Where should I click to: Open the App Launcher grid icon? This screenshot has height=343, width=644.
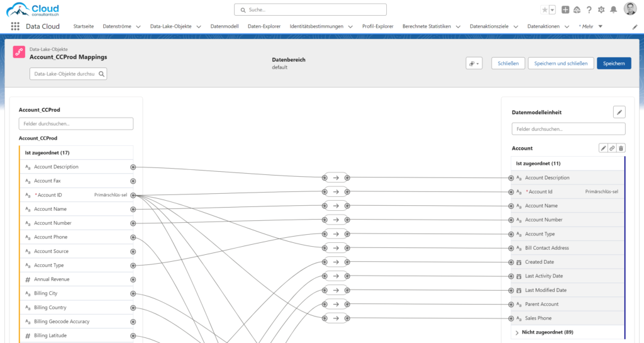[x=15, y=26]
